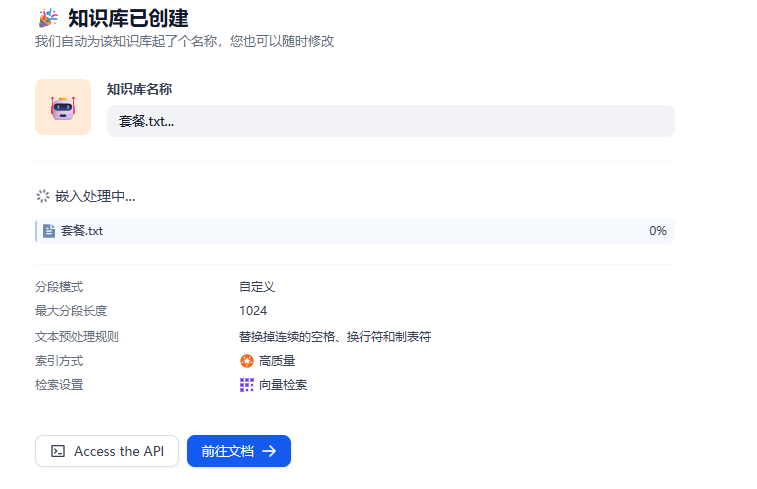The height and width of the screenshot is (489, 757).
Task: Click the 1024 maximum segment length value
Action: click(253, 311)
